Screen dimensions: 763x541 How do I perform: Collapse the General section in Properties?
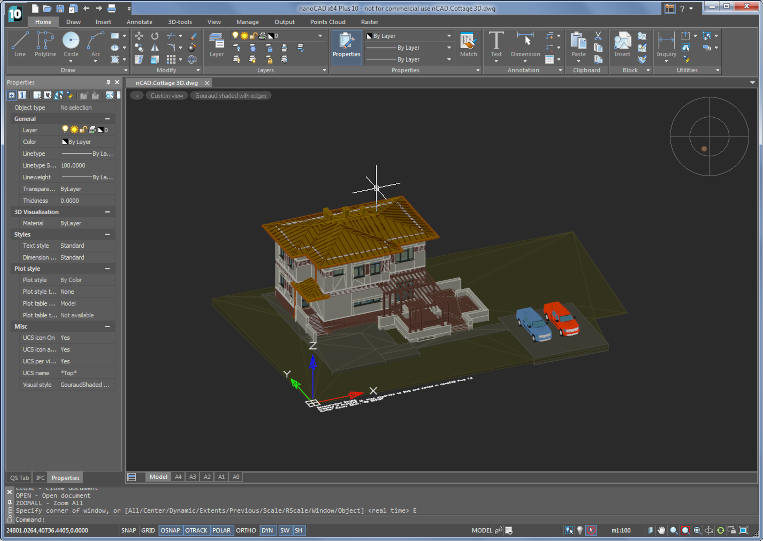pos(108,119)
